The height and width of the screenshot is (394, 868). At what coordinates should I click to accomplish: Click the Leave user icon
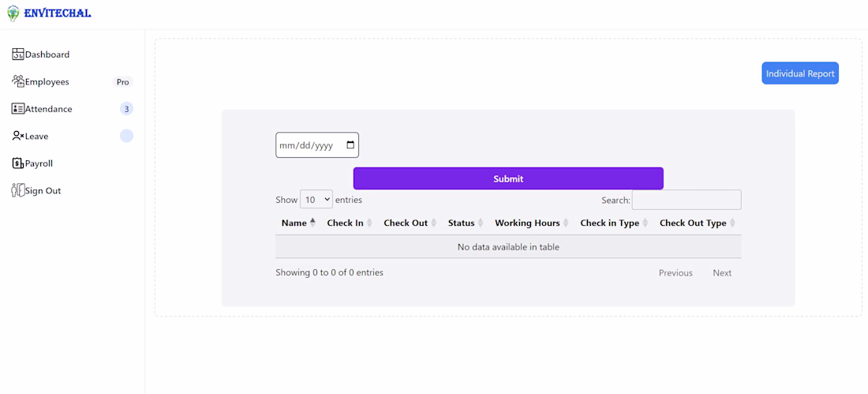(x=18, y=136)
